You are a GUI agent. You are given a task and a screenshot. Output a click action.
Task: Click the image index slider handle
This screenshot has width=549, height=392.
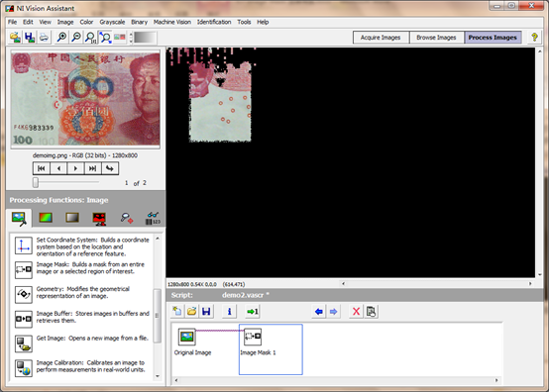click(36, 182)
